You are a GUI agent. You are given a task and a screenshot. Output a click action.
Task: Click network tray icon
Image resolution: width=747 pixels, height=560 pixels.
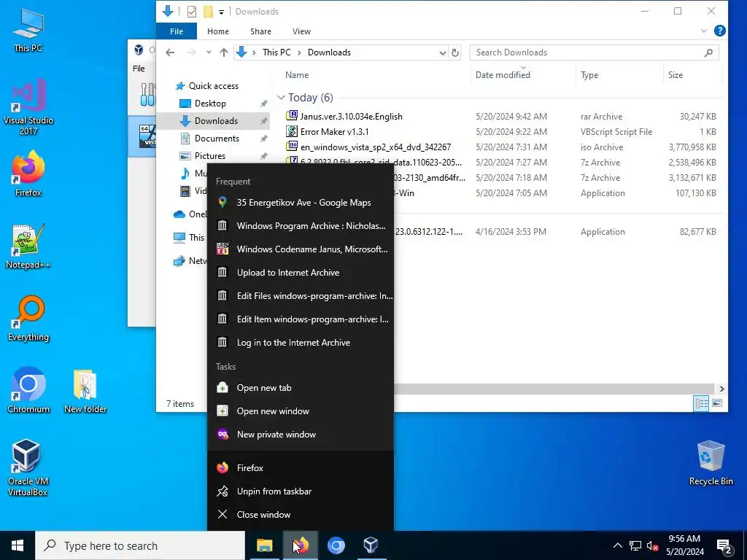coord(635,545)
